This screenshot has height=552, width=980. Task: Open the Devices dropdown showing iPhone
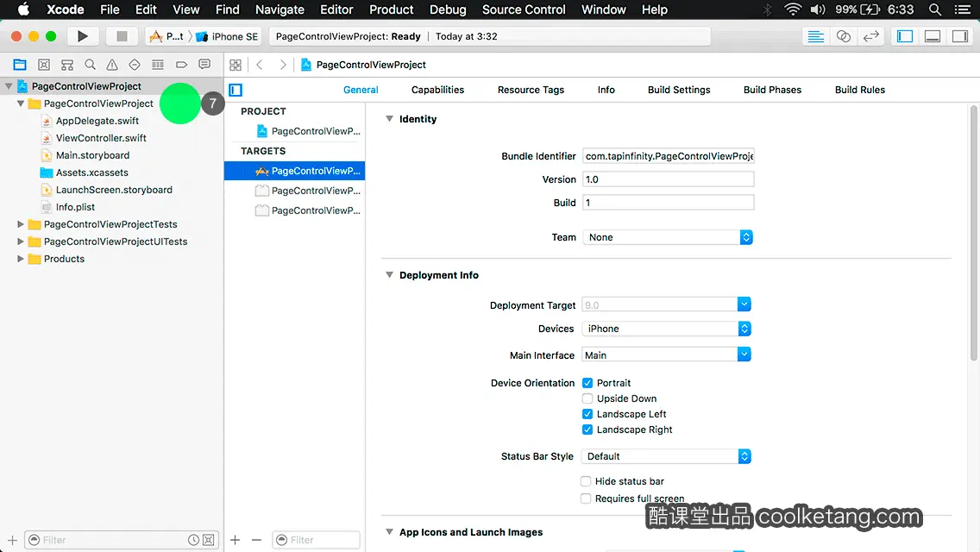[666, 329]
